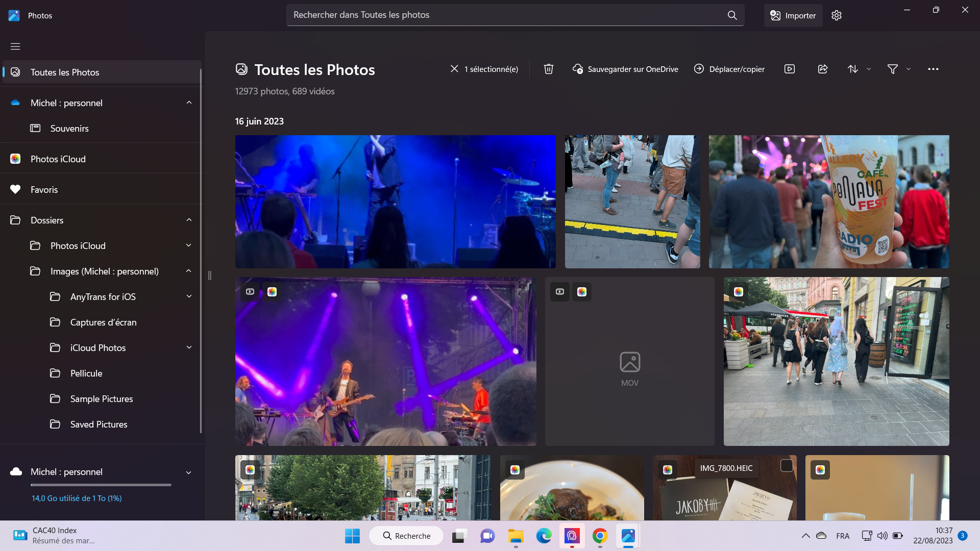Toggle the hamburger navigation menu
The image size is (980, 551).
(15, 46)
